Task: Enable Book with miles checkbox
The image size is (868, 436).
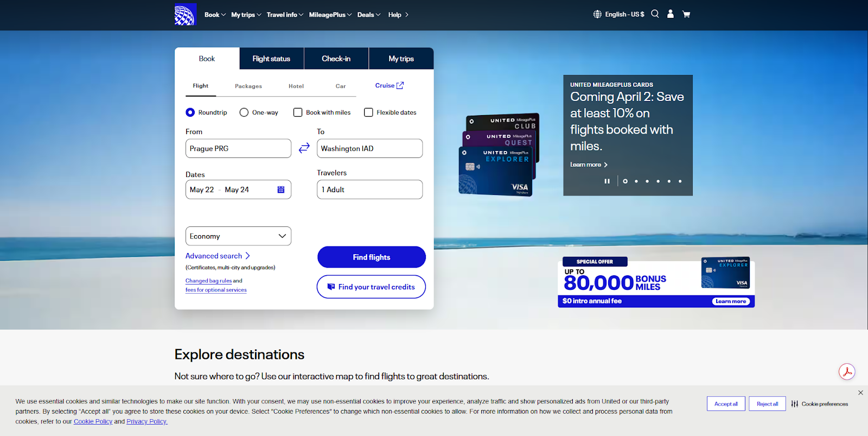Action: coord(298,112)
